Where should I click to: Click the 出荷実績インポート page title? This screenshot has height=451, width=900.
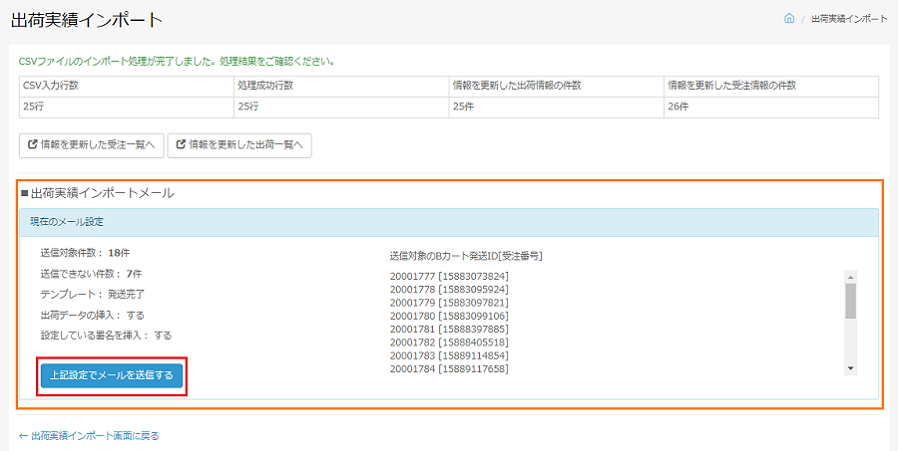click(x=87, y=20)
